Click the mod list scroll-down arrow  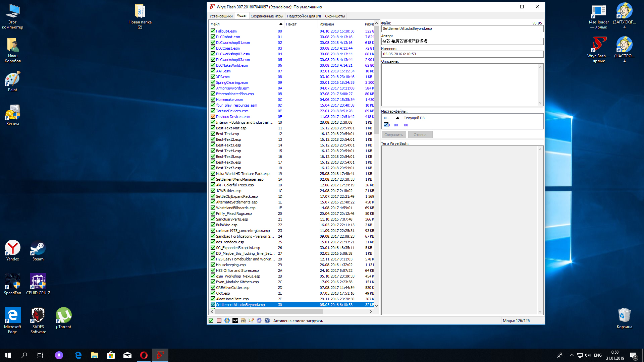click(x=376, y=306)
